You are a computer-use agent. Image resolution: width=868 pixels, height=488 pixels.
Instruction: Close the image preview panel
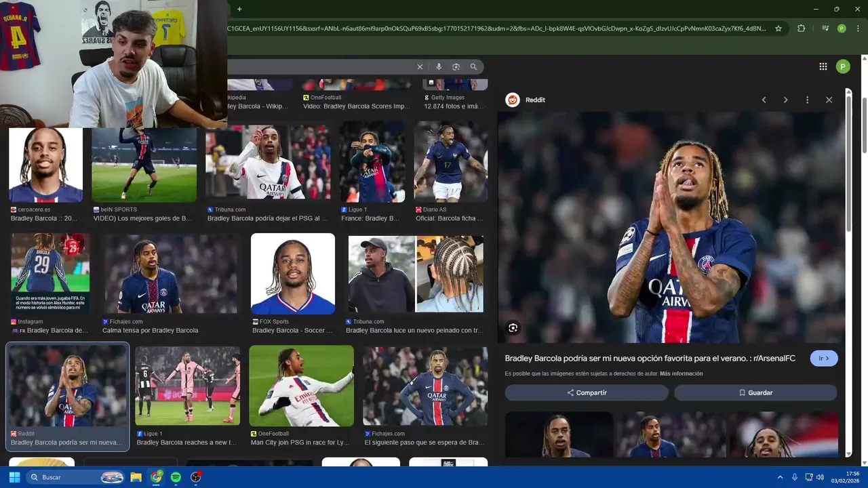coord(829,100)
